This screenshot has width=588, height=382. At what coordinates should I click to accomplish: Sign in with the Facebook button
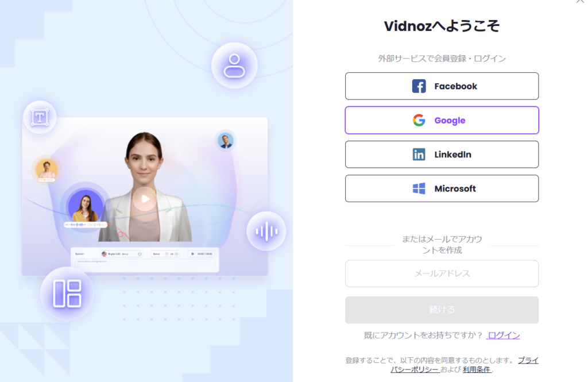442,86
